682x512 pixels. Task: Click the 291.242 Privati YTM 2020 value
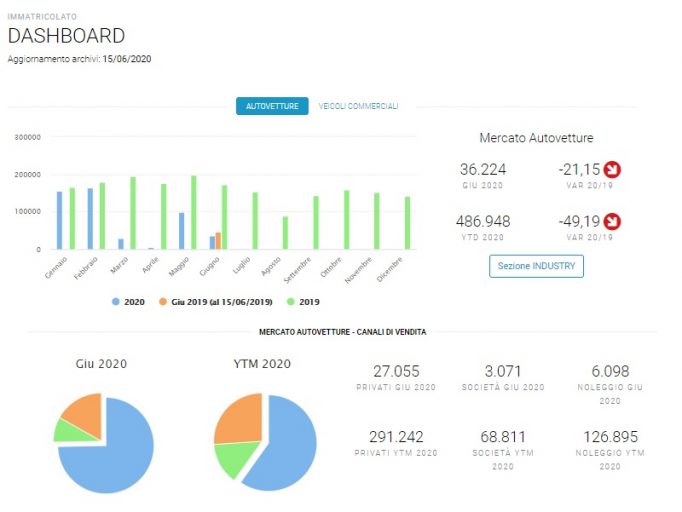tap(396, 437)
